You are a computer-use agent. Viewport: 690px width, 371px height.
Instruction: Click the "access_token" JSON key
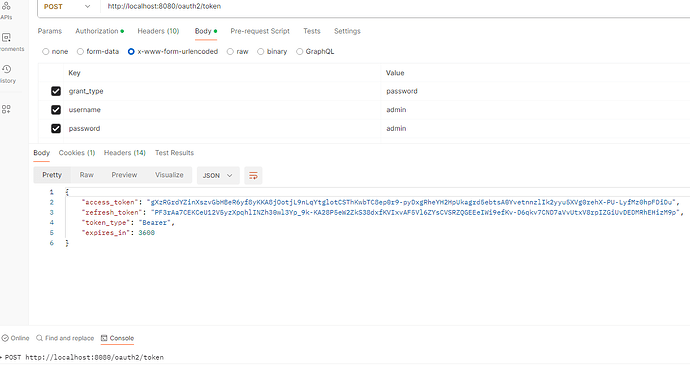[110, 202]
